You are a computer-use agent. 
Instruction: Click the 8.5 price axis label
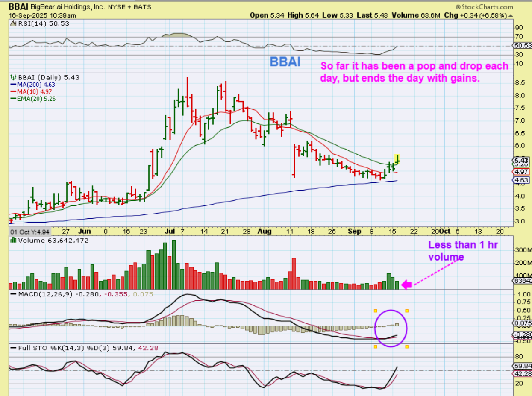tap(520, 83)
